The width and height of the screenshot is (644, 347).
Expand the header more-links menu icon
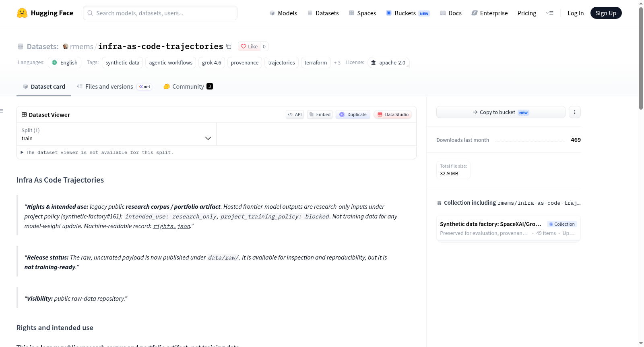pyautogui.click(x=549, y=13)
